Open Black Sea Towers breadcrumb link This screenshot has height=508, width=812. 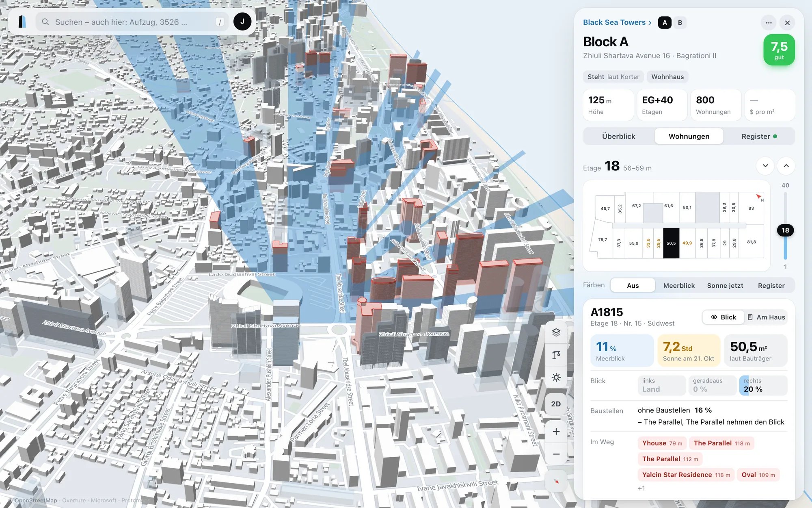click(617, 22)
